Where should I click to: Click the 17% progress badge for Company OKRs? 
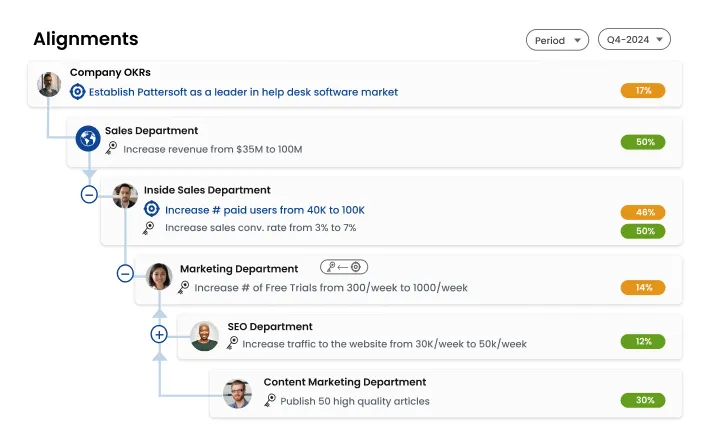point(643,91)
